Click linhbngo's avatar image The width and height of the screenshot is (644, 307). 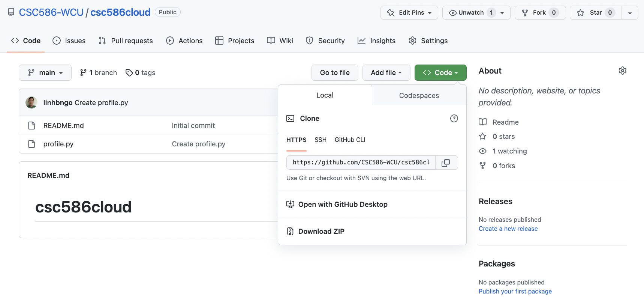coord(31,102)
